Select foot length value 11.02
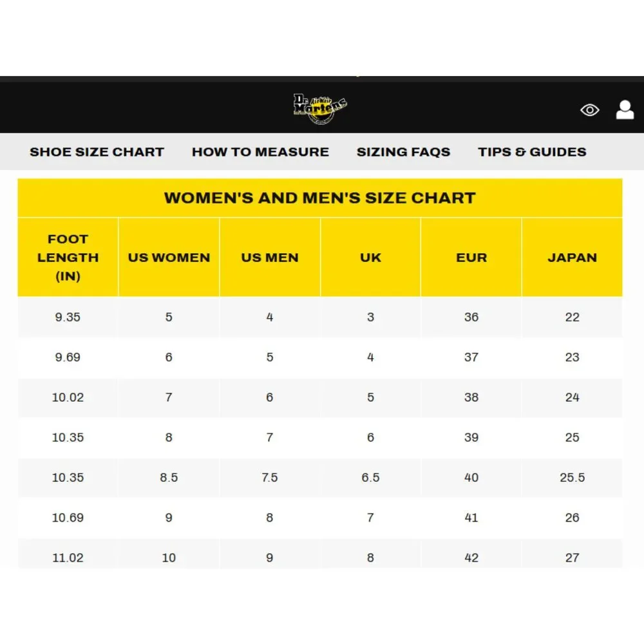This screenshot has width=644, height=644. [68, 558]
